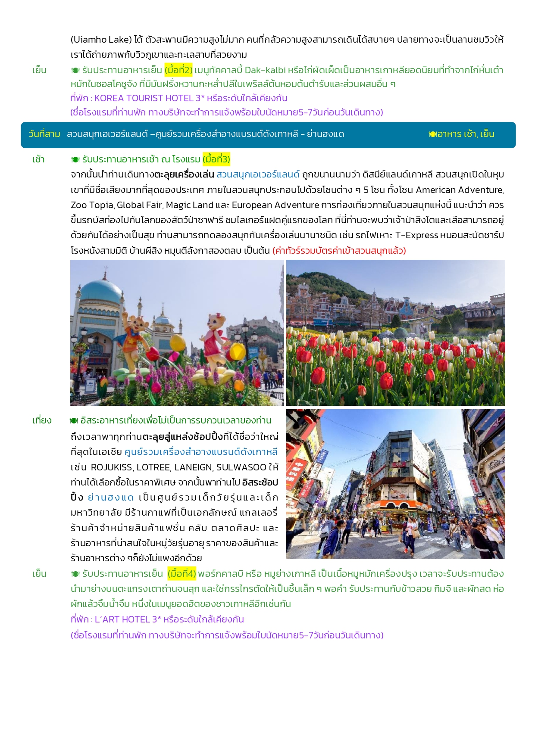Click the highlighted "(มื้อที่2)" label
The image size is (535, 756).
178,70
